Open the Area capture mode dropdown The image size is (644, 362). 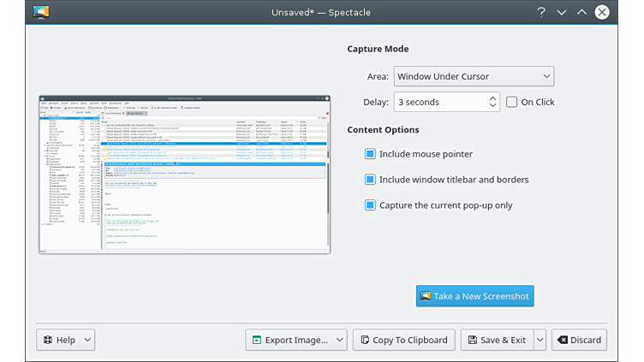coord(474,76)
